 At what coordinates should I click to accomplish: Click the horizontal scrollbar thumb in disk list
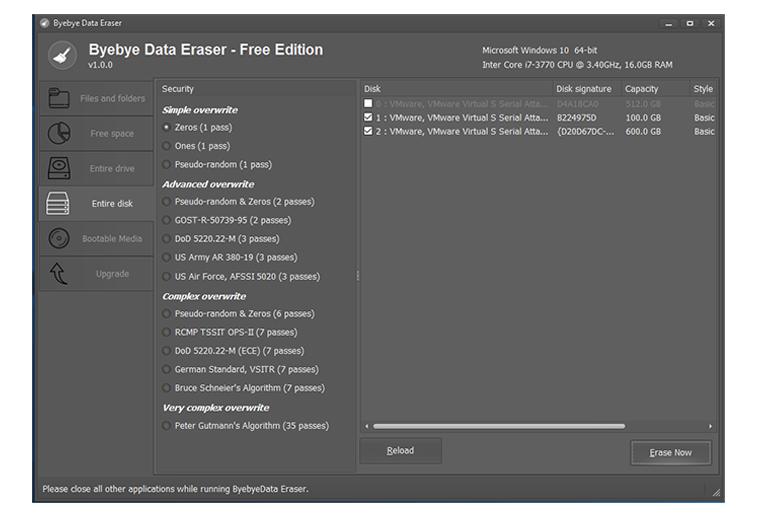(x=499, y=426)
